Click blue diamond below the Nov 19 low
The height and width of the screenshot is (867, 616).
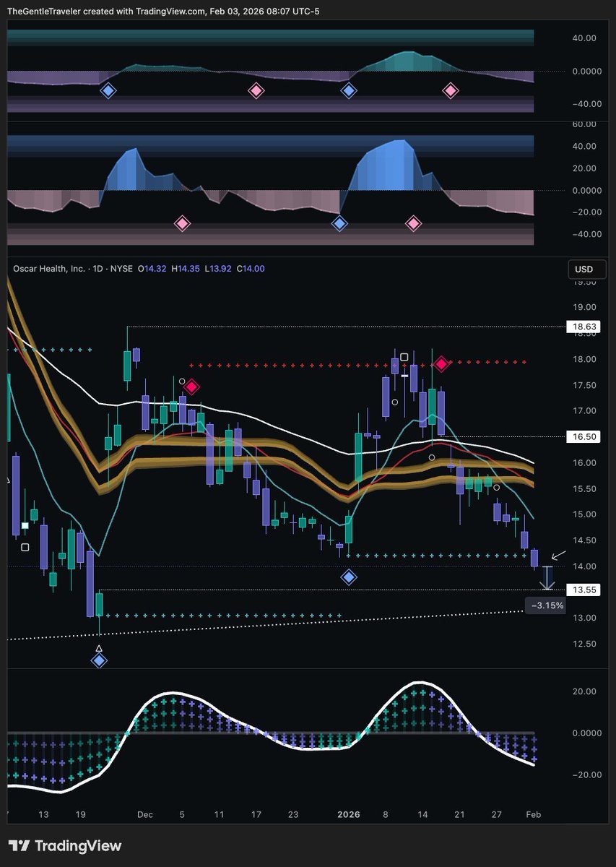pos(99,660)
